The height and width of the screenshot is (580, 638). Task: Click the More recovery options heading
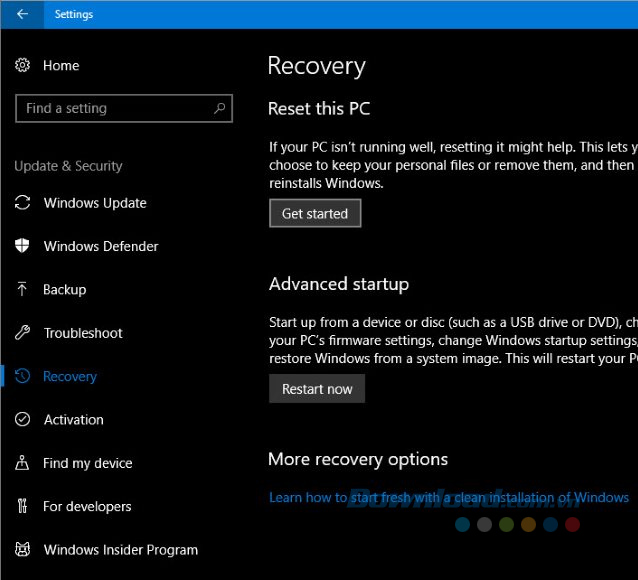[358, 460]
